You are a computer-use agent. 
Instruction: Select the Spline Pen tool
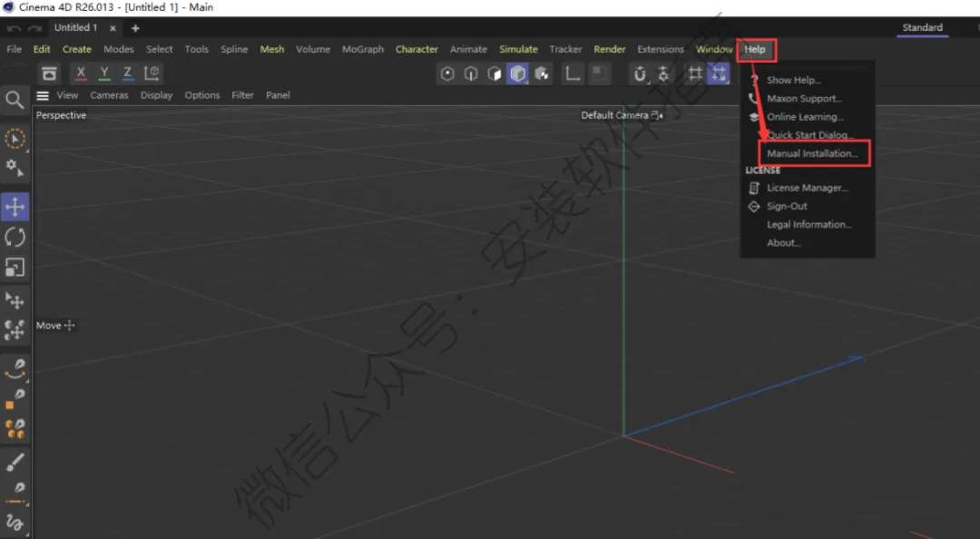click(x=15, y=369)
